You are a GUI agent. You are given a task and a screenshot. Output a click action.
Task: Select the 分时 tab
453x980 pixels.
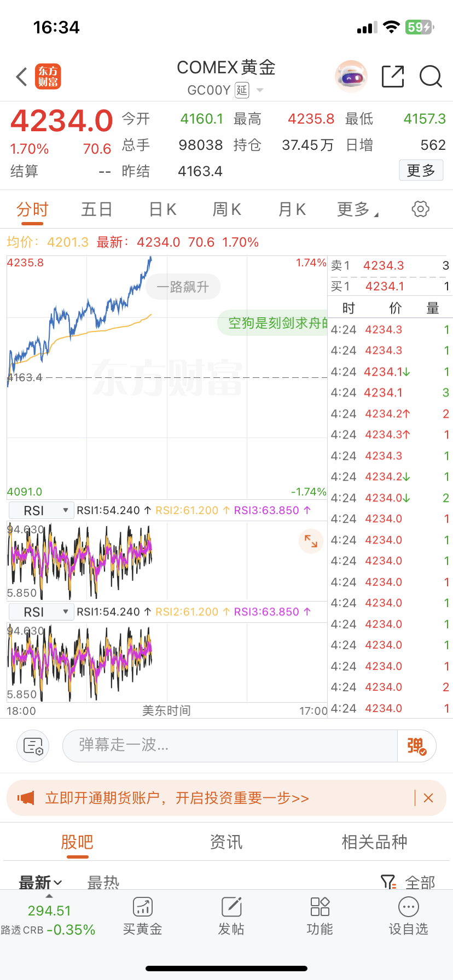click(x=32, y=209)
